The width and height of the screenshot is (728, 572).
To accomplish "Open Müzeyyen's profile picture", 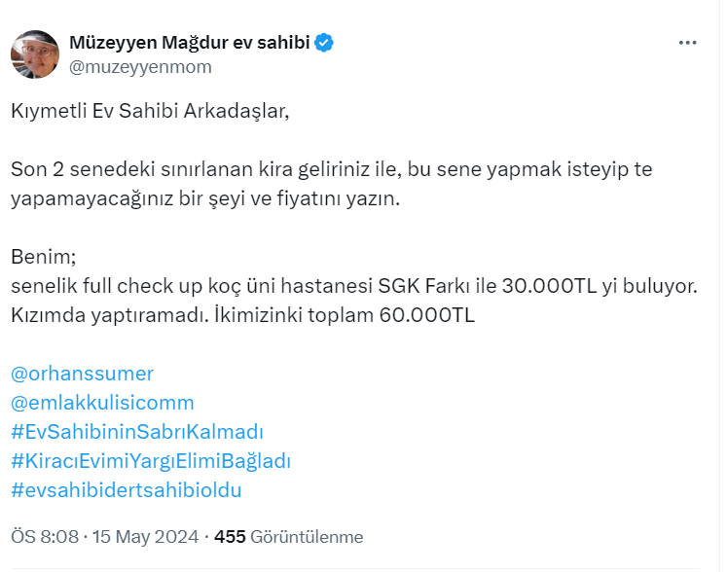I will [35, 54].
